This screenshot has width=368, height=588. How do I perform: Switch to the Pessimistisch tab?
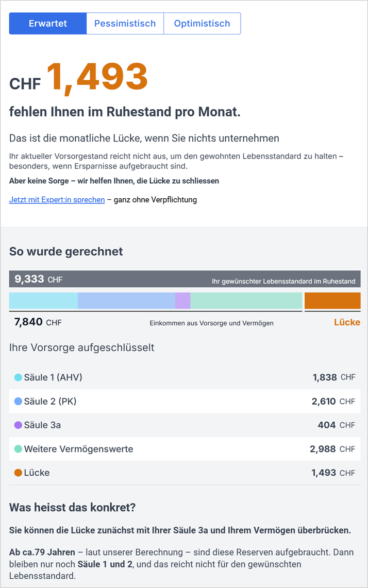coord(125,24)
